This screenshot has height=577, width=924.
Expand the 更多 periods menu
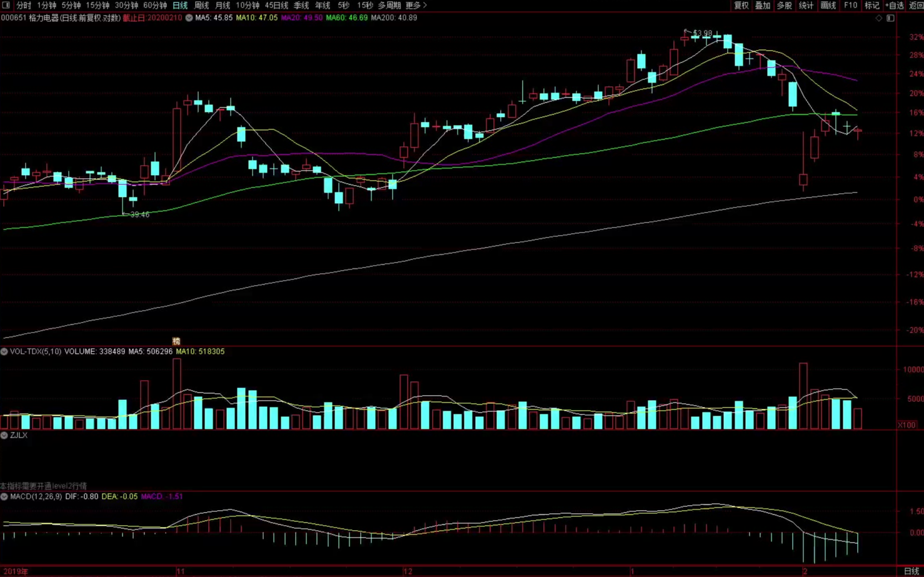click(416, 5)
